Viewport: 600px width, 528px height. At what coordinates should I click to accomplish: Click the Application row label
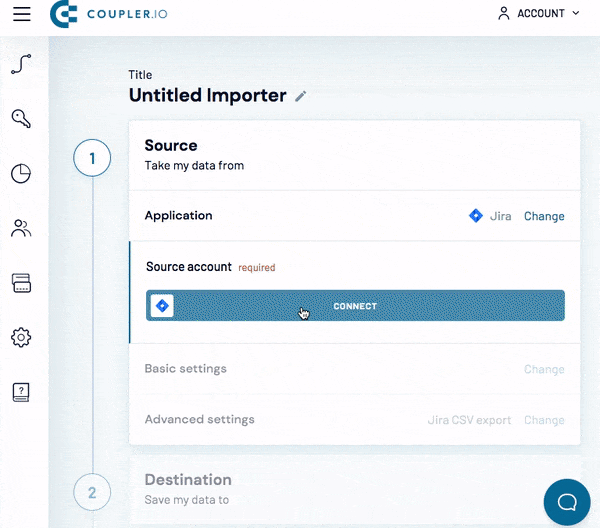pyautogui.click(x=178, y=215)
